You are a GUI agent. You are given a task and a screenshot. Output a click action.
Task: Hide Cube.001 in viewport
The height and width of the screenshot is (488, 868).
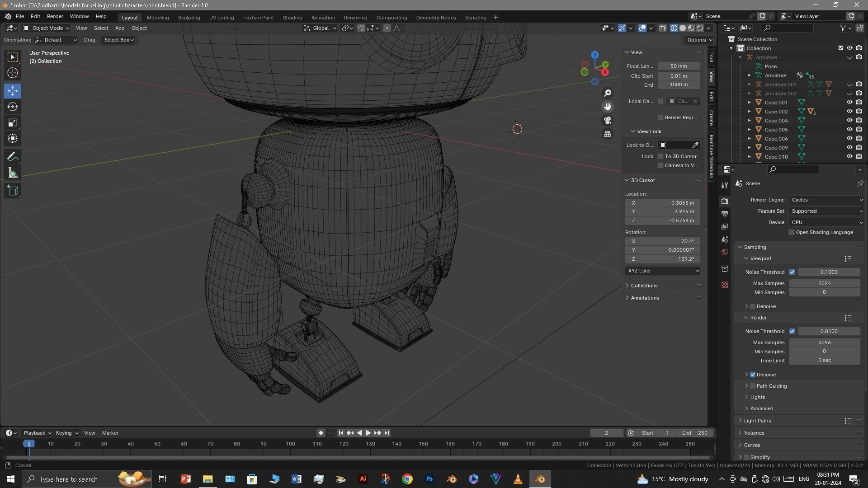(x=849, y=103)
